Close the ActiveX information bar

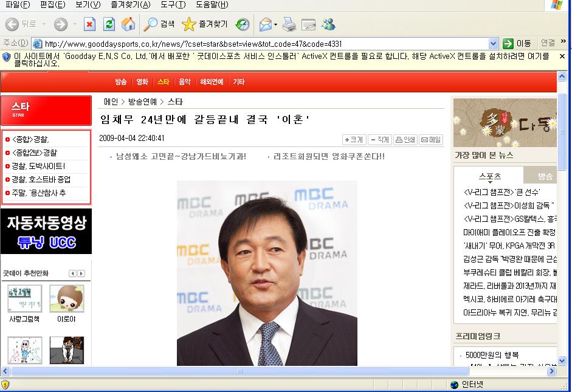tap(562, 56)
